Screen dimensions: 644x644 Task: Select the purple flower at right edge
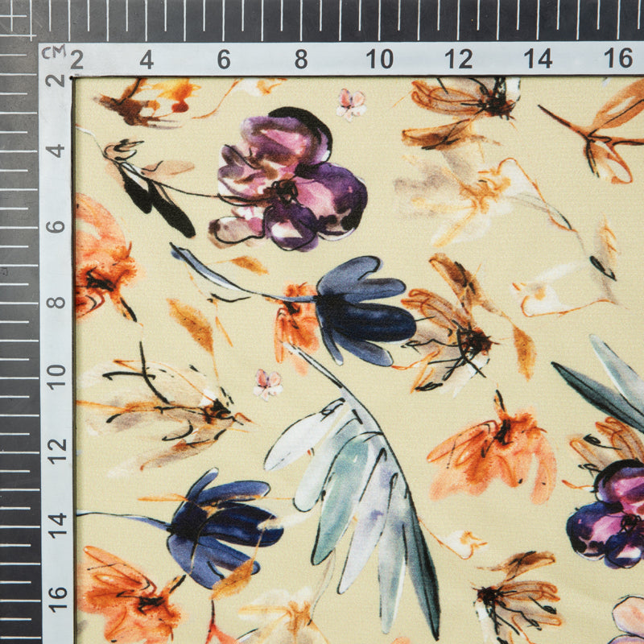608,515
